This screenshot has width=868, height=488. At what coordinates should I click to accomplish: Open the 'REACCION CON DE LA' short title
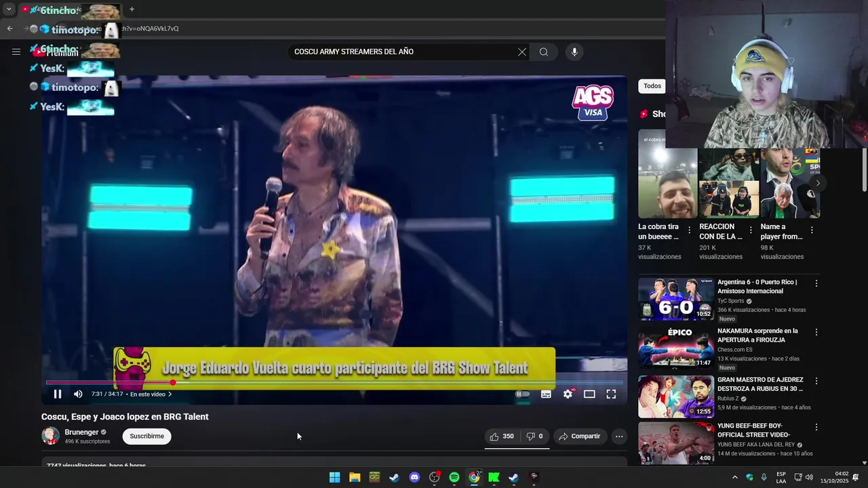coord(721,232)
